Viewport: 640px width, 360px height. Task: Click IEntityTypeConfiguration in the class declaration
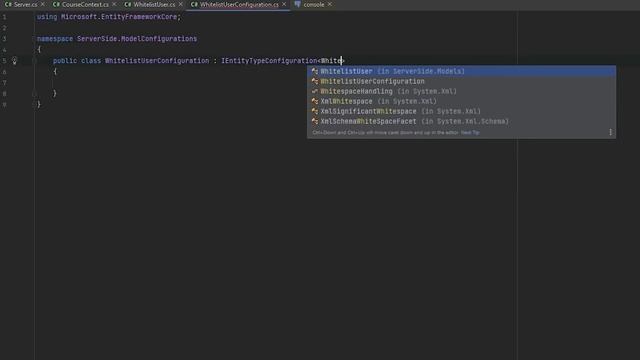tap(269, 61)
